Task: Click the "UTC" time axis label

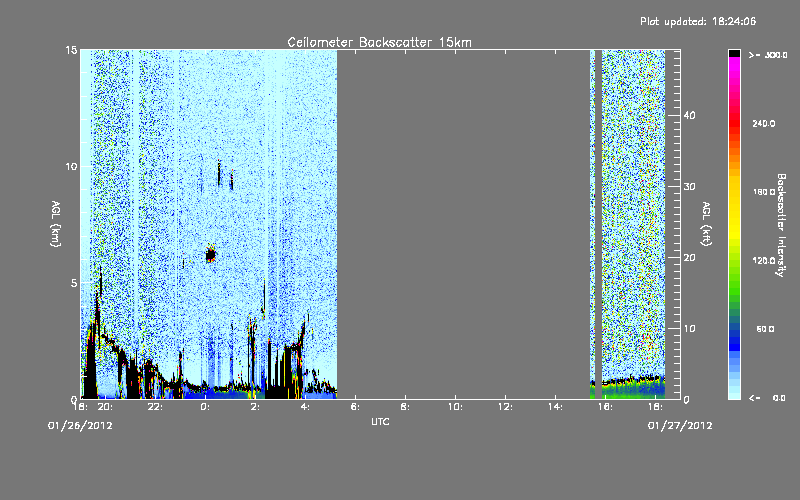Action: click(380, 421)
